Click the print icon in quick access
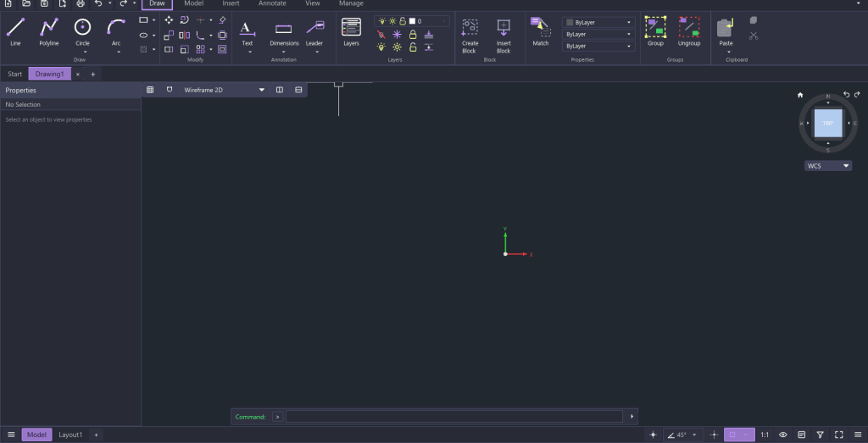The image size is (868, 443). click(x=81, y=3)
